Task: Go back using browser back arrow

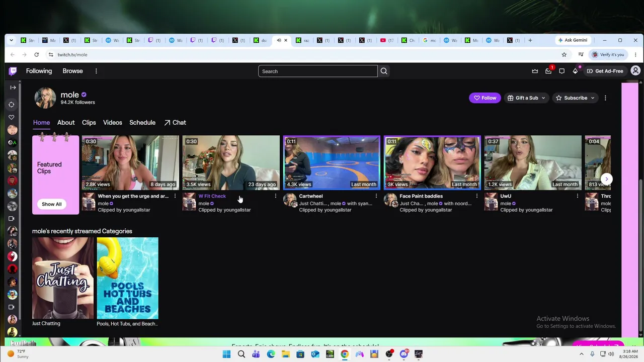Action: pos(13,54)
